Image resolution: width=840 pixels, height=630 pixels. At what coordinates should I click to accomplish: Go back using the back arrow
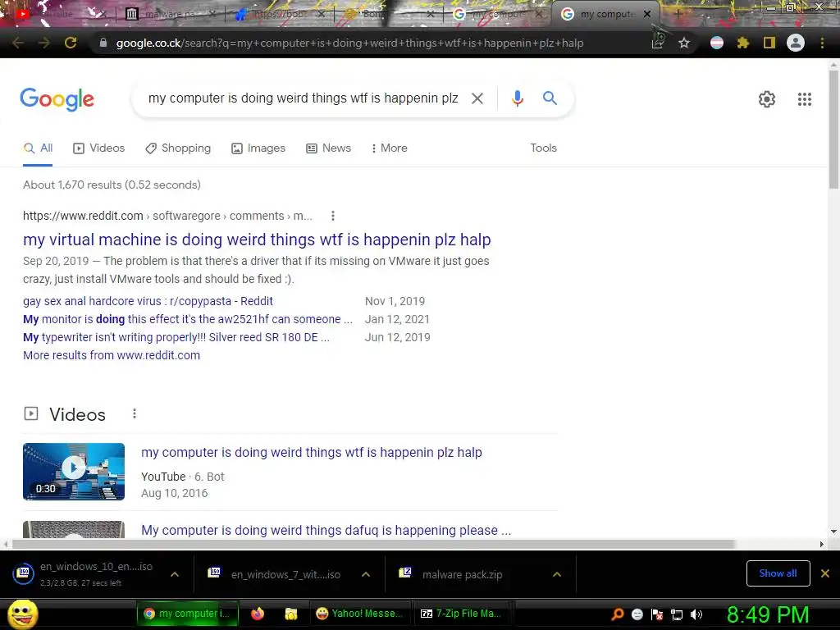(x=18, y=43)
